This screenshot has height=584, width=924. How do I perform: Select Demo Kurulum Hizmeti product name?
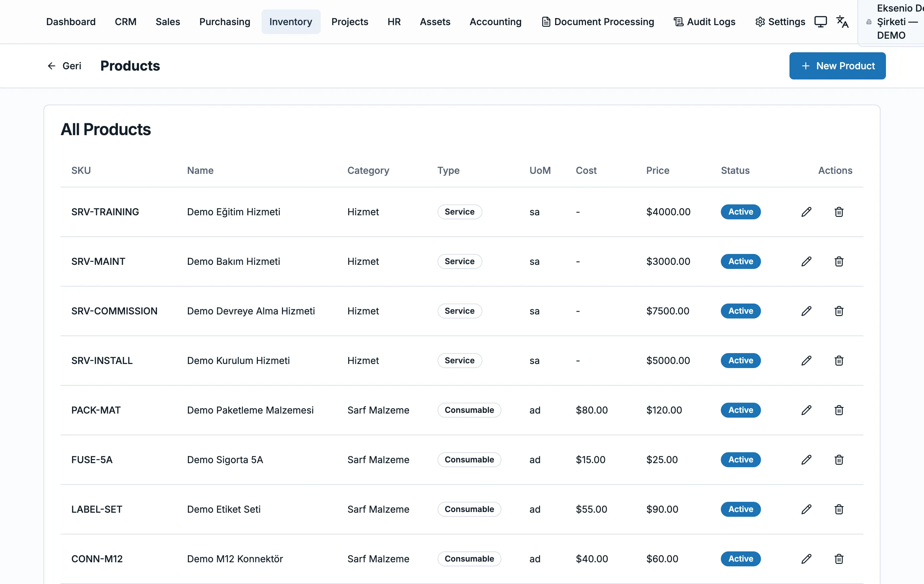pyautogui.click(x=238, y=361)
